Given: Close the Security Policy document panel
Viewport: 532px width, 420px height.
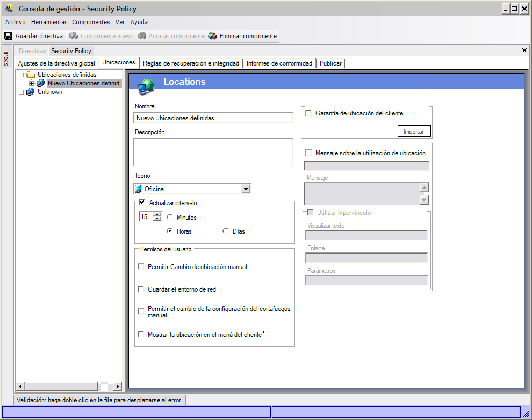Looking at the screenshot, I should [x=524, y=50].
